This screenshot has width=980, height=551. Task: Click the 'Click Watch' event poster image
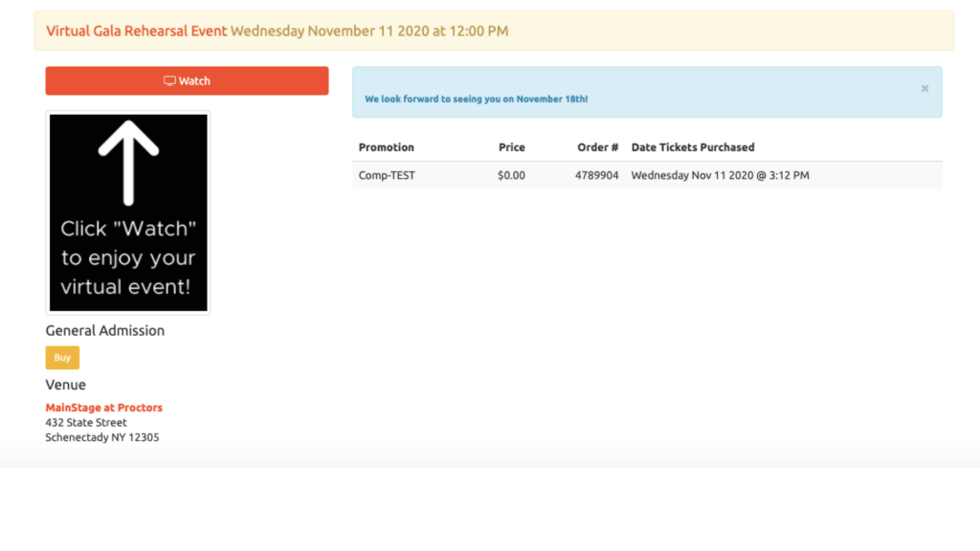point(128,212)
